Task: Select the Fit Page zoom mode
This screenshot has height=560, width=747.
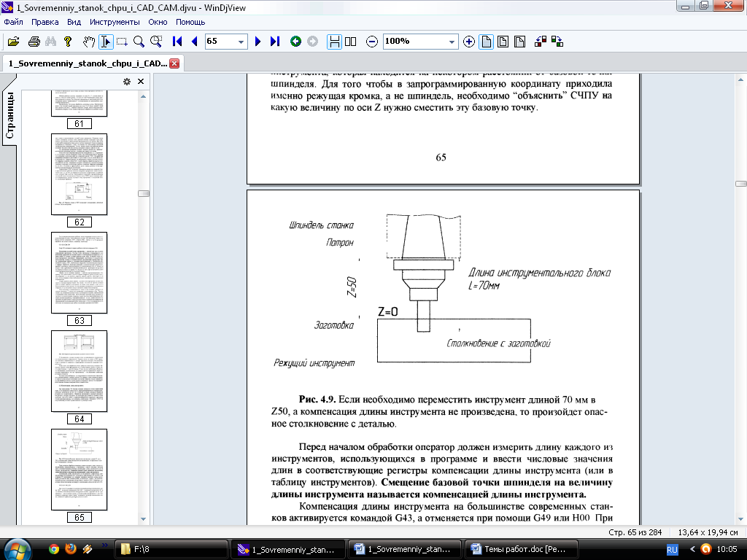Action: click(x=503, y=42)
